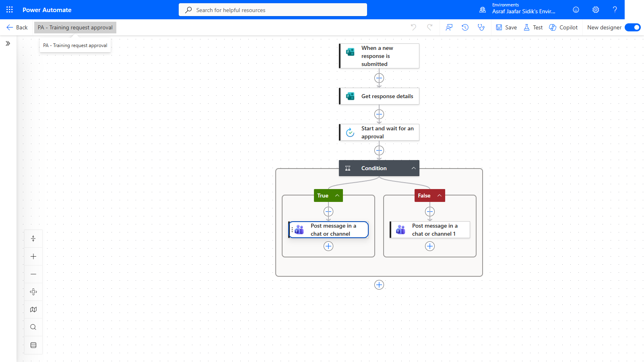Open the Settings gear icon
The image size is (644, 362).
[596, 10]
